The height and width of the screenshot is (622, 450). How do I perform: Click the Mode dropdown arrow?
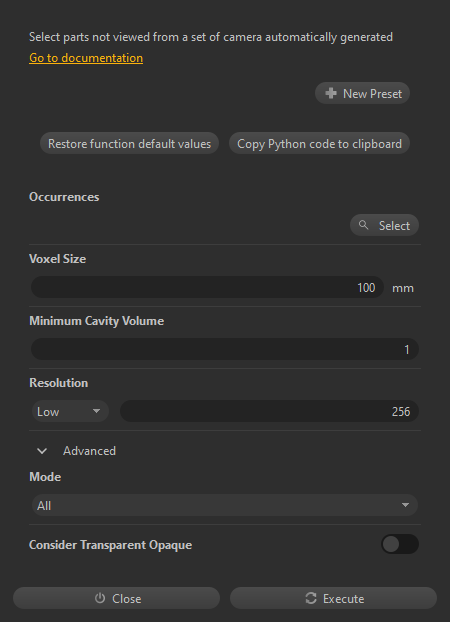point(405,505)
